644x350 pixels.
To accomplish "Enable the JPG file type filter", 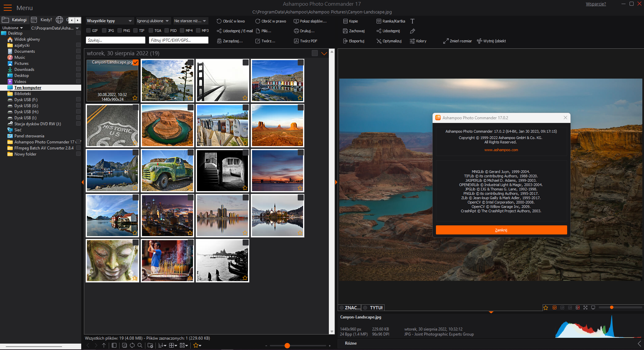I will (x=104, y=31).
